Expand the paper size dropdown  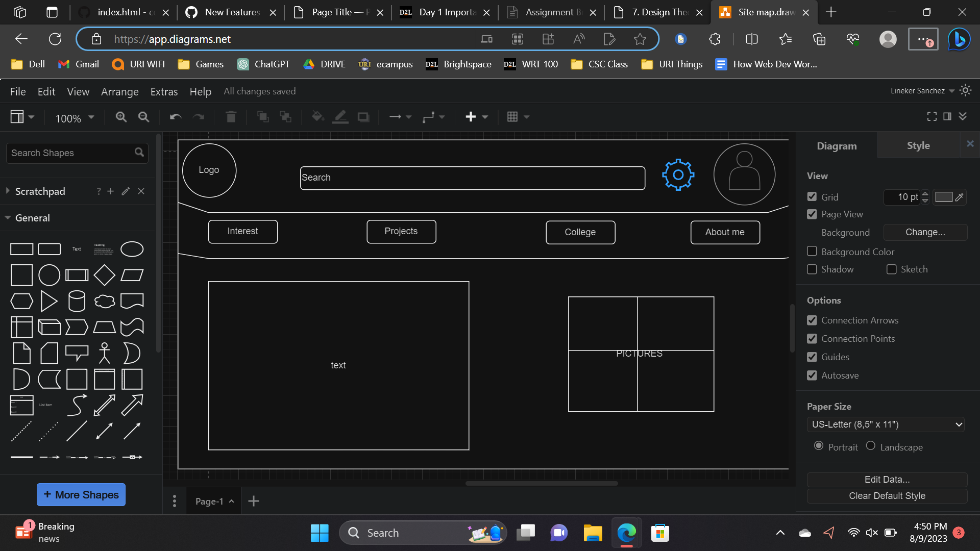coord(887,424)
